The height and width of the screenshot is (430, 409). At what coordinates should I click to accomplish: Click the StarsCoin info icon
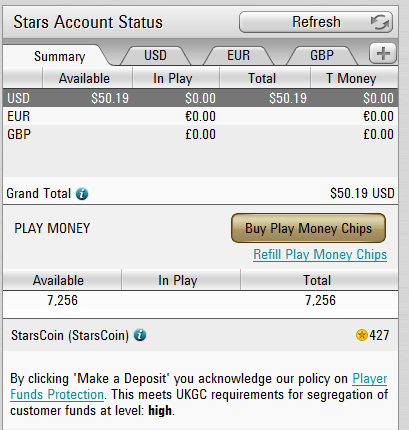(140, 335)
